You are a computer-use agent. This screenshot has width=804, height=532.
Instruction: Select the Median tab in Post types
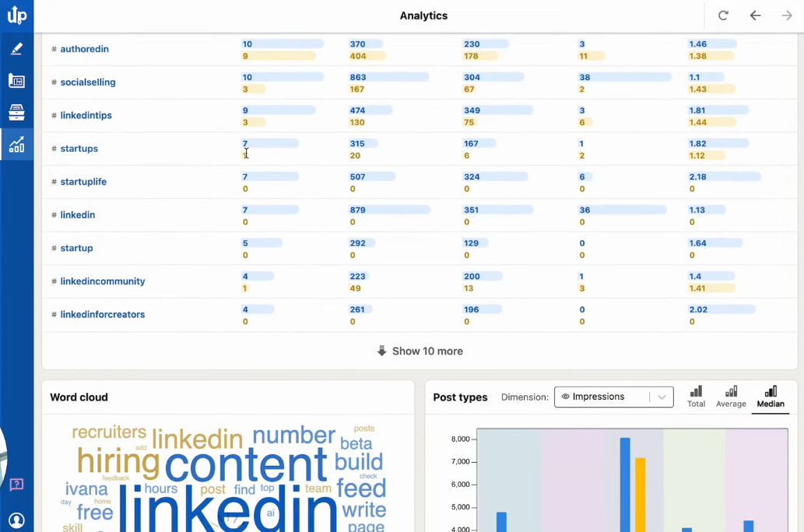(771, 397)
